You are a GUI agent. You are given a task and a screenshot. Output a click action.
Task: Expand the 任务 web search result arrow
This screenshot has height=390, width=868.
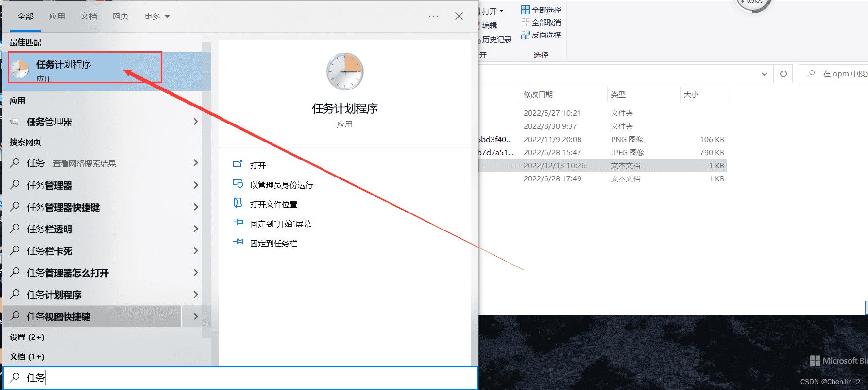(x=196, y=163)
